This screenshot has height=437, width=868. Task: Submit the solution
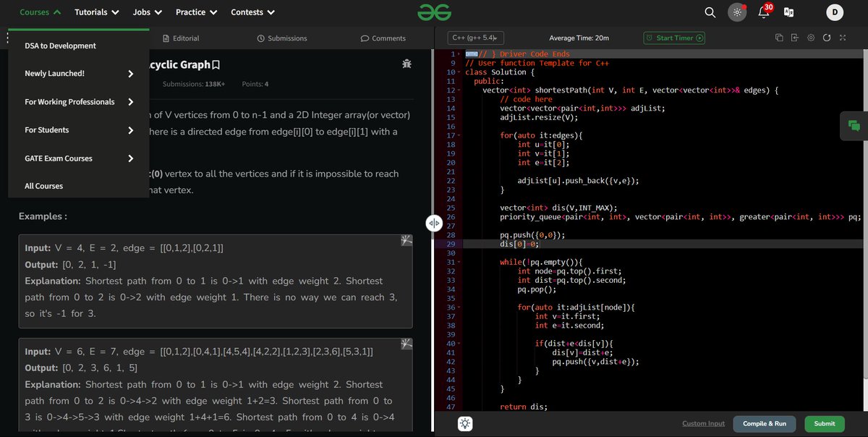tap(824, 423)
